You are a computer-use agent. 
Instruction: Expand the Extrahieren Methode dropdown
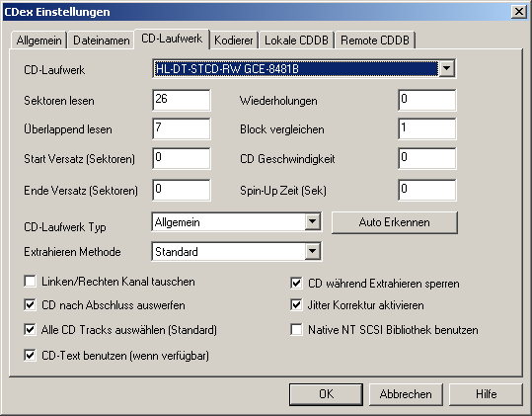(x=312, y=252)
